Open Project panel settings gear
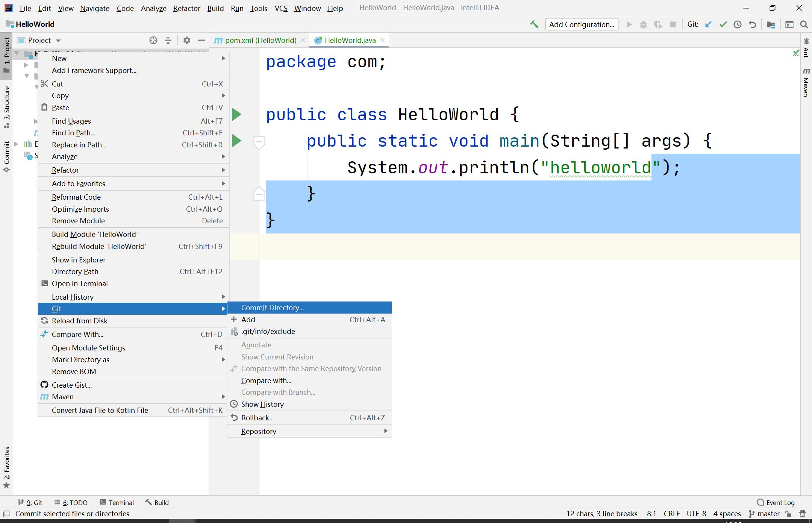This screenshot has height=523, width=812. (x=187, y=40)
